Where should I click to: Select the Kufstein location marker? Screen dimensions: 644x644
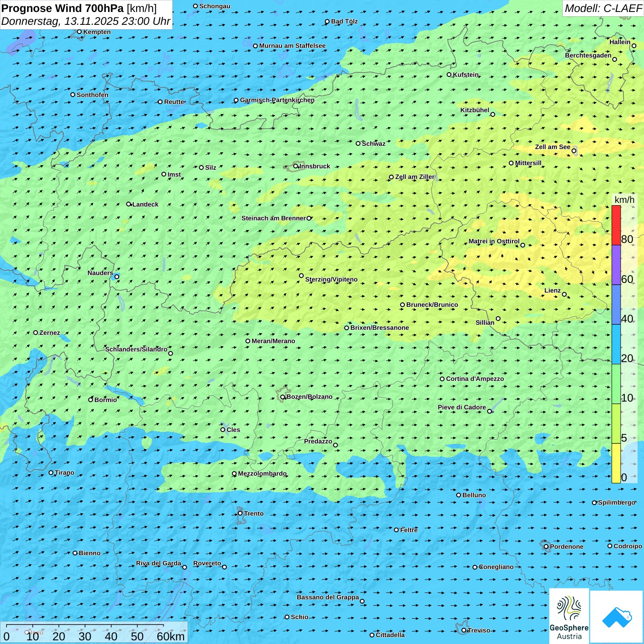(x=449, y=75)
